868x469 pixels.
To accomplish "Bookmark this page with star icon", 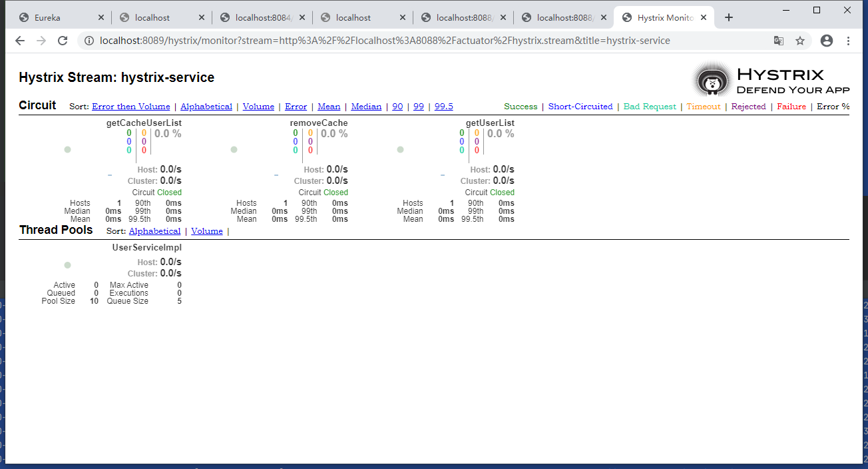I will (x=800, y=41).
